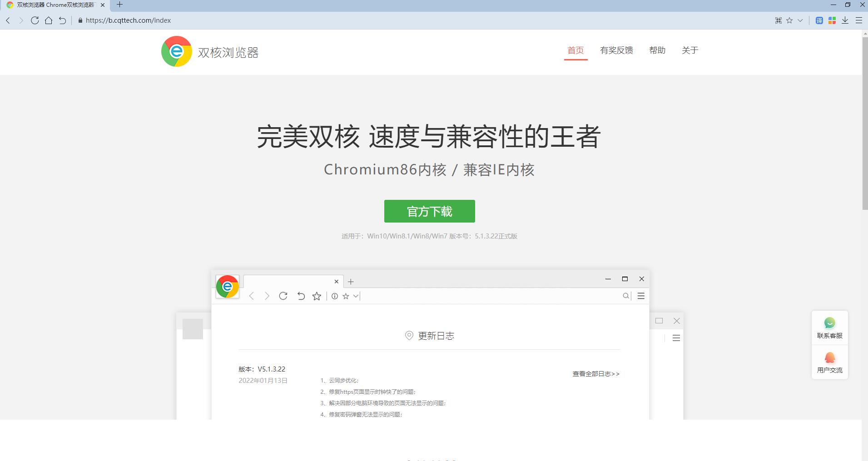The image size is (868, 461).
Task: Expand the chevron next to the bookmark star
Action: (x=800, y=20)
